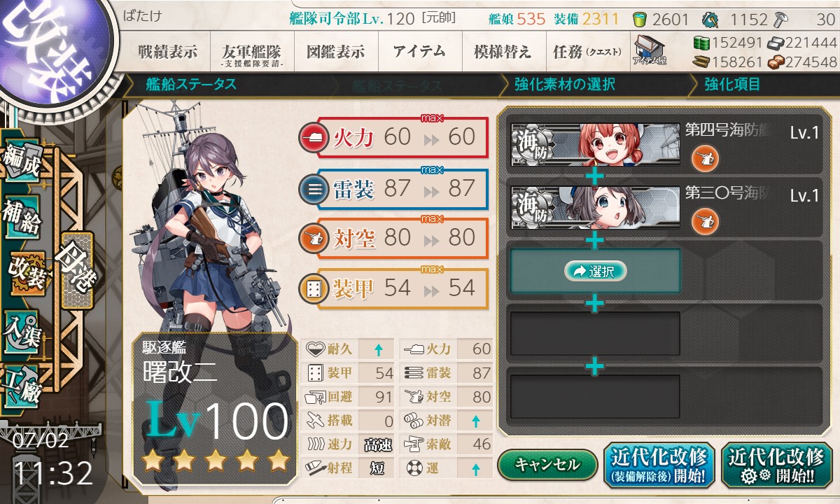
Task: Click the 選択 button in third material slot
Action: [x=595, y=272]
